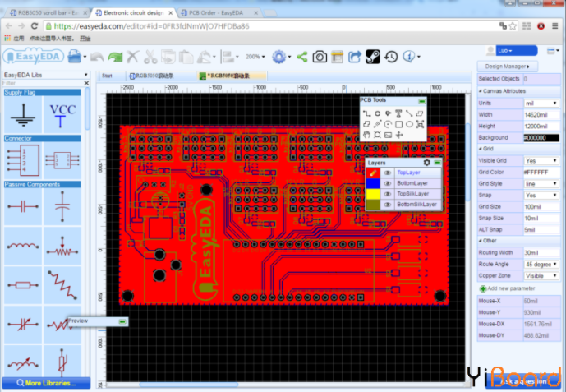Minimize the Layers panel
Screen dimensions: 566x392
click(x=437, y=163)
